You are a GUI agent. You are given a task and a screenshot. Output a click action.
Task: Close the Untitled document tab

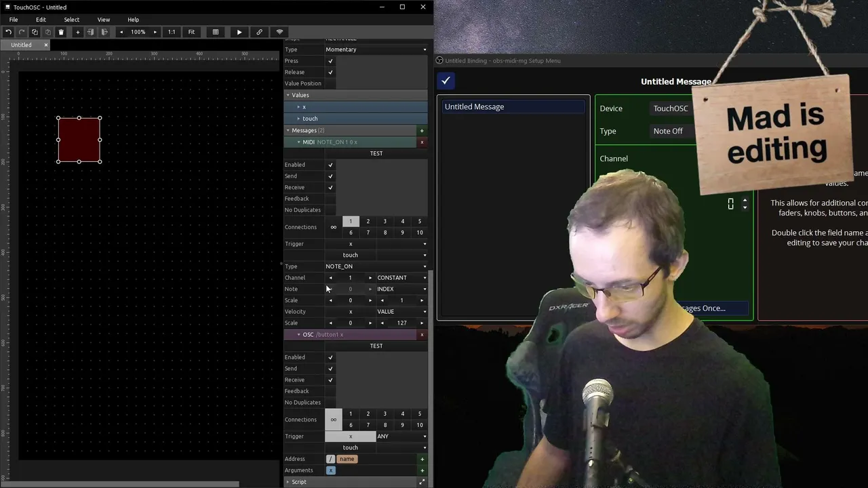point(46,45)
